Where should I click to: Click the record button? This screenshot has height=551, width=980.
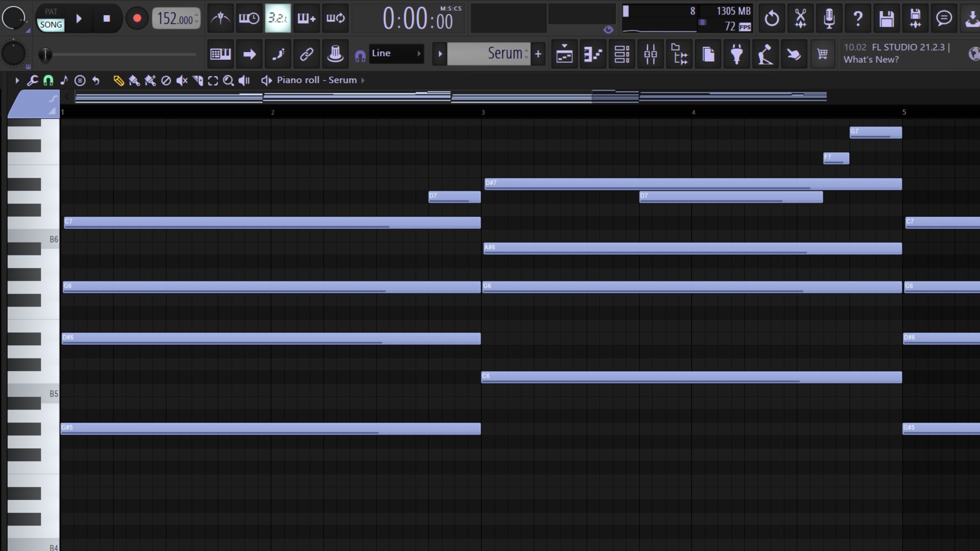tap(137, 19)
